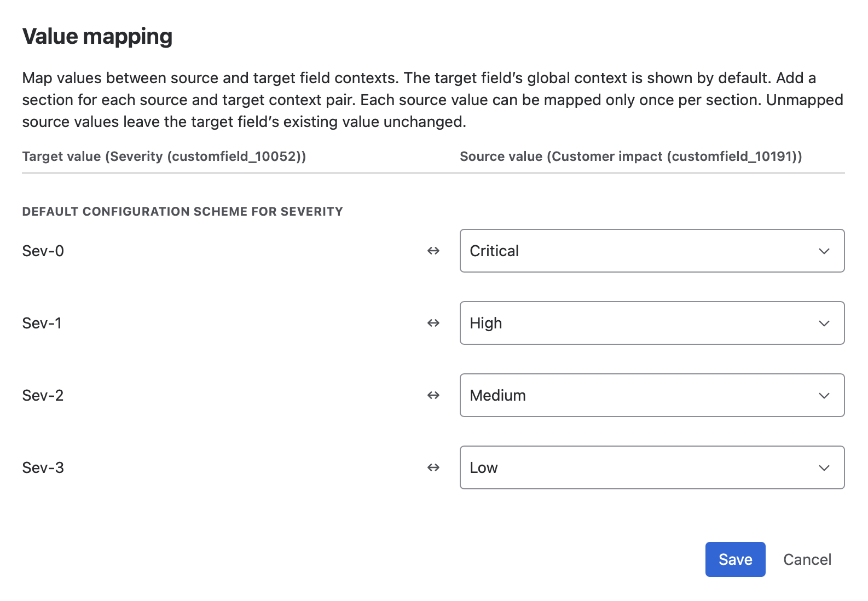Screen dimensions: 868x601
Task: Click the Target value (Severity) column header
Action: pyautogui.click(x=164, y=157)
